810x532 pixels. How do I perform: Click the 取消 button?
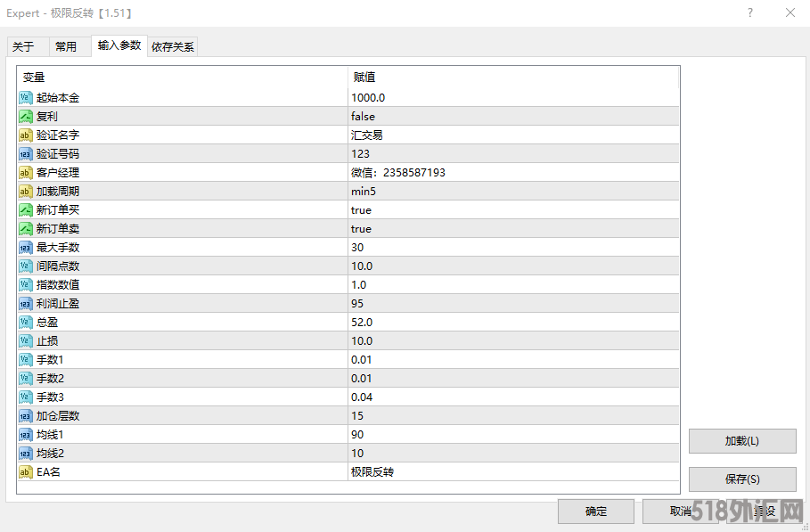pos(680,512)
